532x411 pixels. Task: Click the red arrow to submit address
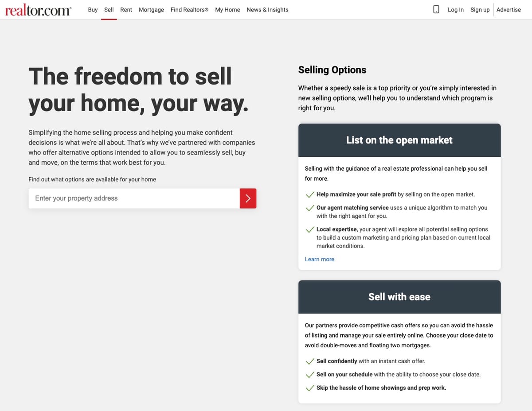(x=248, y=198)
